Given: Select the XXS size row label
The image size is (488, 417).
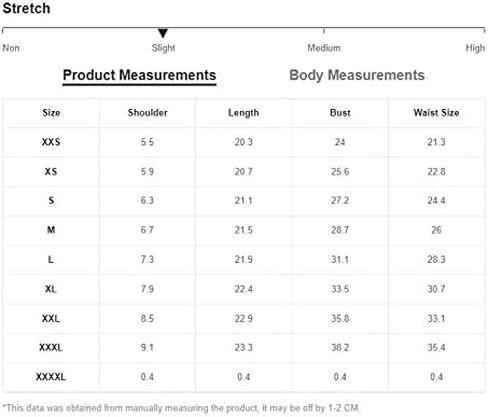Looking at the screenshot, I should pos(51,142).
